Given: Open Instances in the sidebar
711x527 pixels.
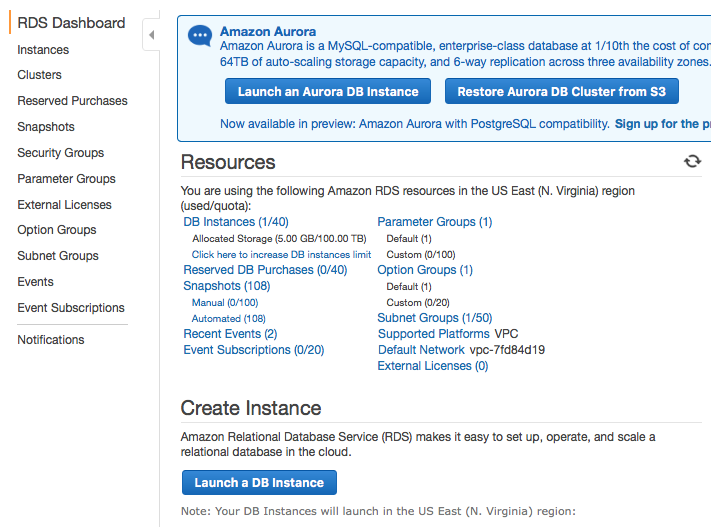Looking at the screenshot, I should pyautogui.click(x=43, y=49).
